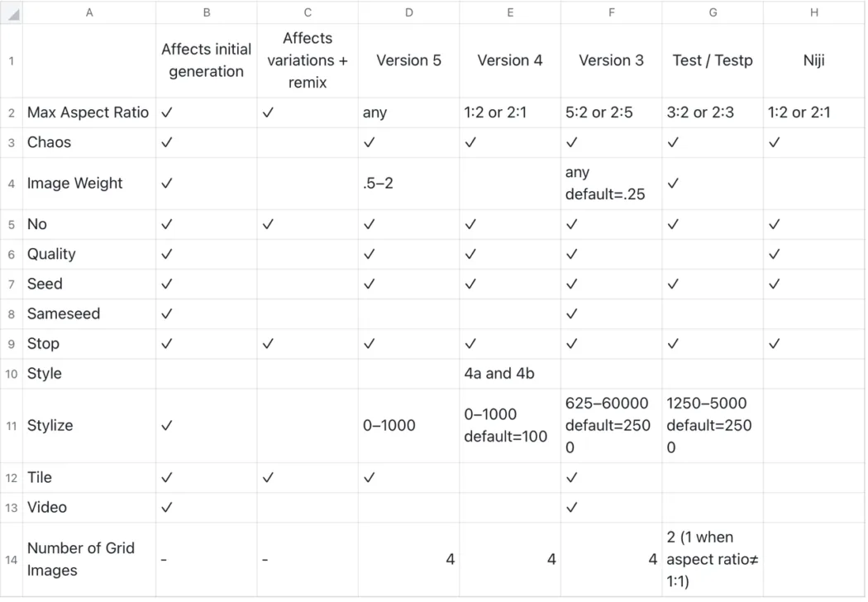Select the '625–60000 default=2500' cell
868x602 pixels.
pyautogui.click(x=611, y=426)
